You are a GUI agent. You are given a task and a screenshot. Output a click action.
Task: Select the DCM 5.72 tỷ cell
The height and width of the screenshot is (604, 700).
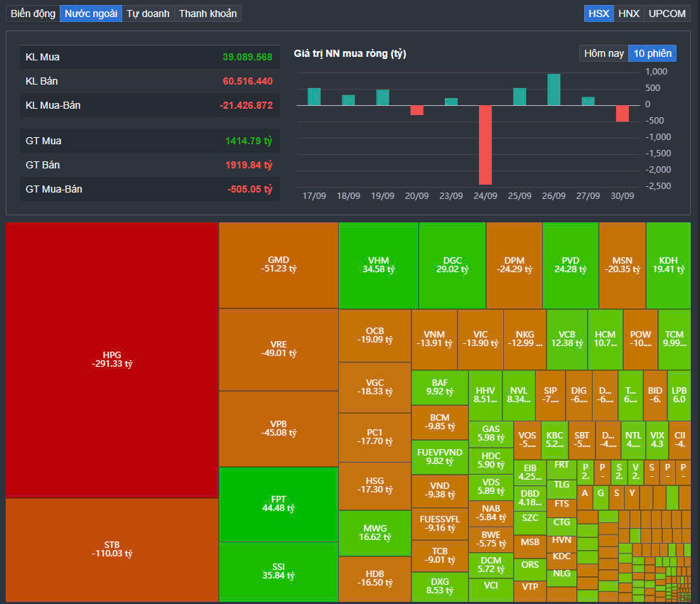pos(491,565)
